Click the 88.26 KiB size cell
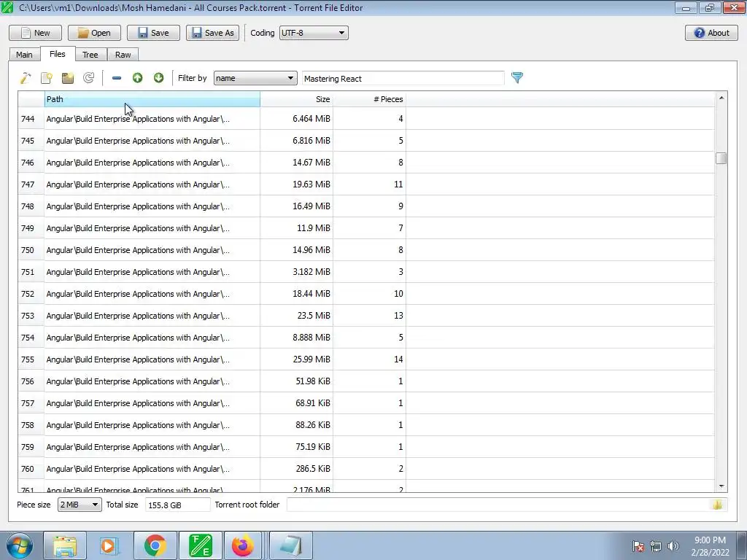Viewport: 747px width, 560px height. pyautogui.click(x=296, y=425)
